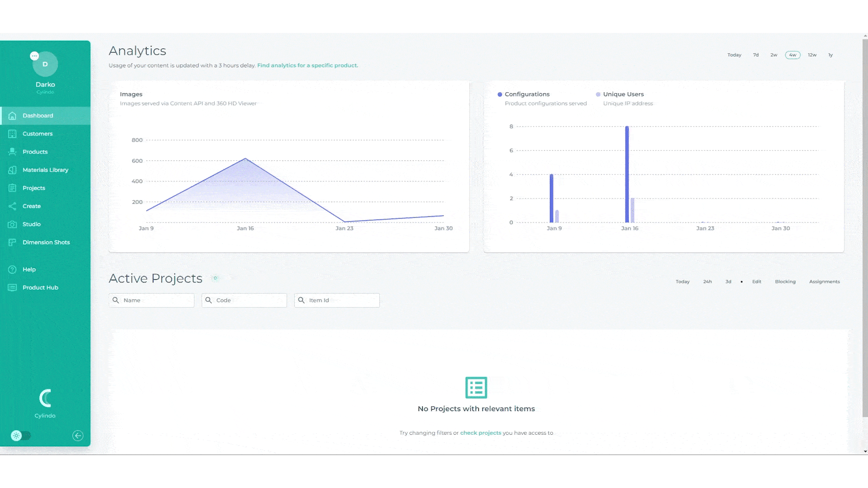Viewport: 868px width, 488px height.
Task: Open the Studio menu item
Action: [x=45, y=224]
